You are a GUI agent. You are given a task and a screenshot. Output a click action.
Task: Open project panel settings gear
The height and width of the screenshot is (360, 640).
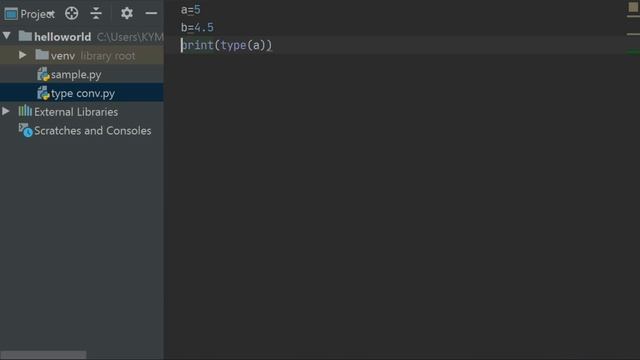click(127, 13)
